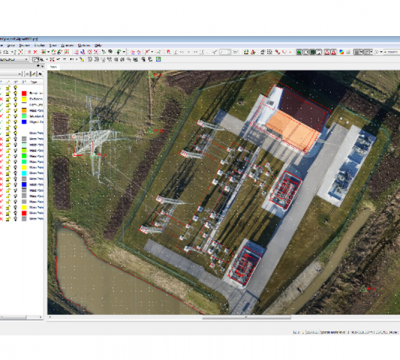Toggle lightbulb visibility for the top red layer
The image size is (400, 360).
[x=15, y=93]
